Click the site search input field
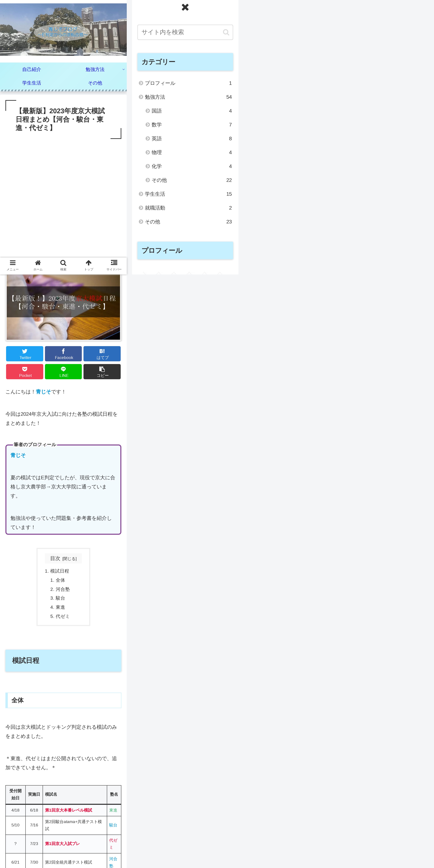 185,32
